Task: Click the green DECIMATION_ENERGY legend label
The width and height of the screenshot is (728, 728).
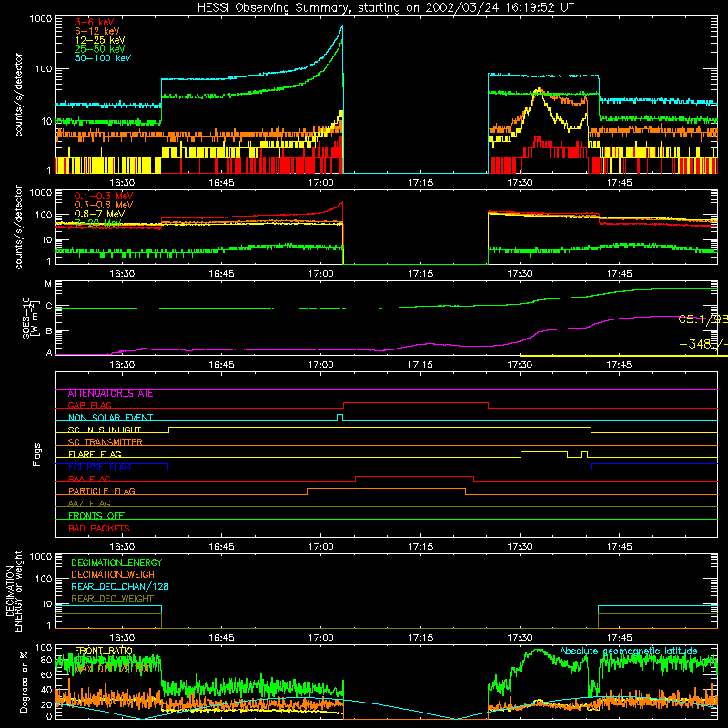Action: [116, 562]
